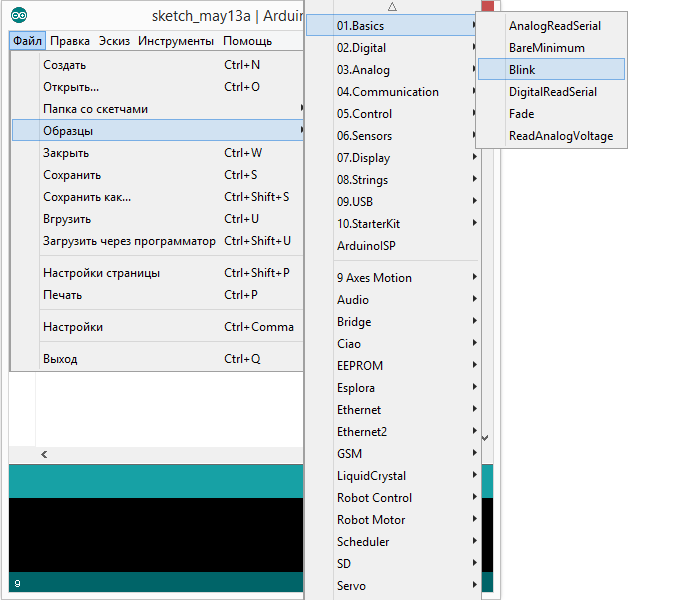Open the Помощь menu

247,41
